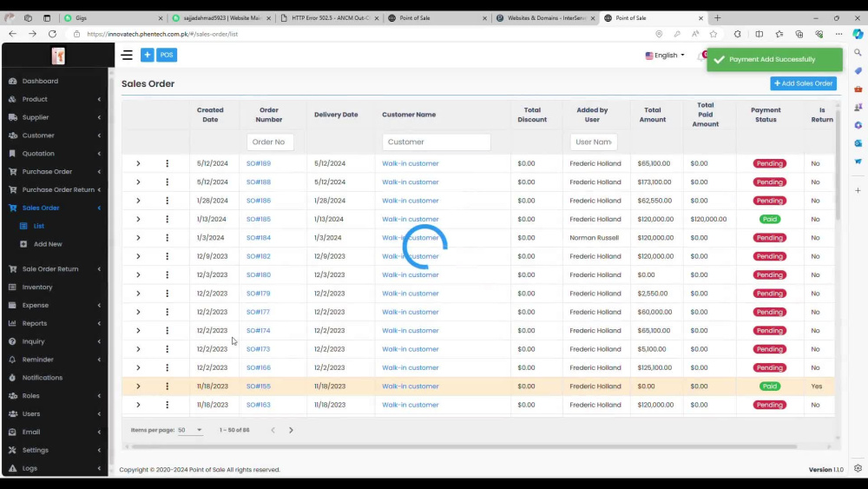Open the Users menu item
Screen dimensions: 868x489
click(31, 413)
